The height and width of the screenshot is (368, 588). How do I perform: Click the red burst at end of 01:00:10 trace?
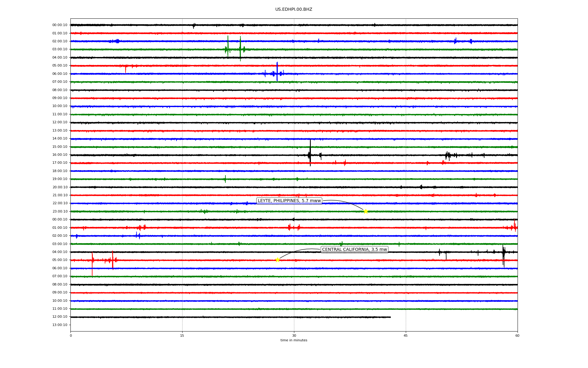[514, 226]
